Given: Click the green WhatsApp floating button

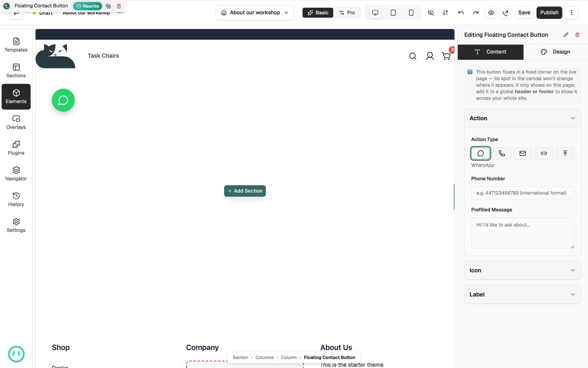Looking at the screenshot, I should click(63, 100).
